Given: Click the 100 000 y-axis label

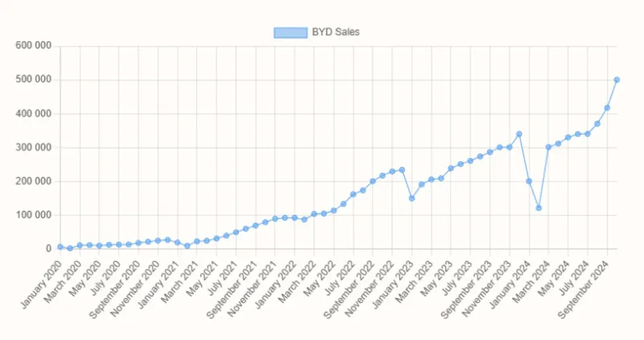Looking at the screenshot, I should pyautogui.click(x=34, y=214).
